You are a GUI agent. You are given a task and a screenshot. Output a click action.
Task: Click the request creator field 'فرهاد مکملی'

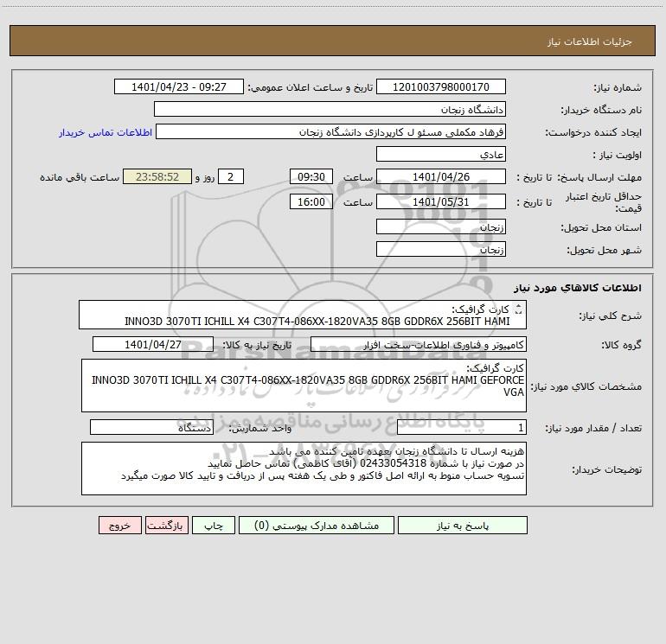coord(330,131)
